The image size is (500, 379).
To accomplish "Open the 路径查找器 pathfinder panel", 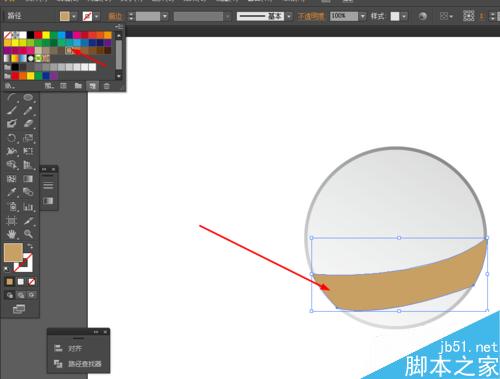I will pos(85,364).
